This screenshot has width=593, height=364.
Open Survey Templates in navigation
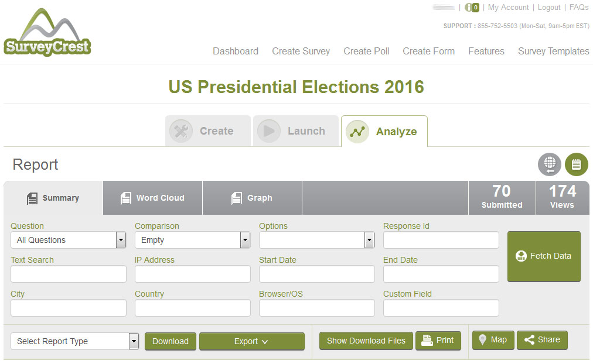coord(553,51)
